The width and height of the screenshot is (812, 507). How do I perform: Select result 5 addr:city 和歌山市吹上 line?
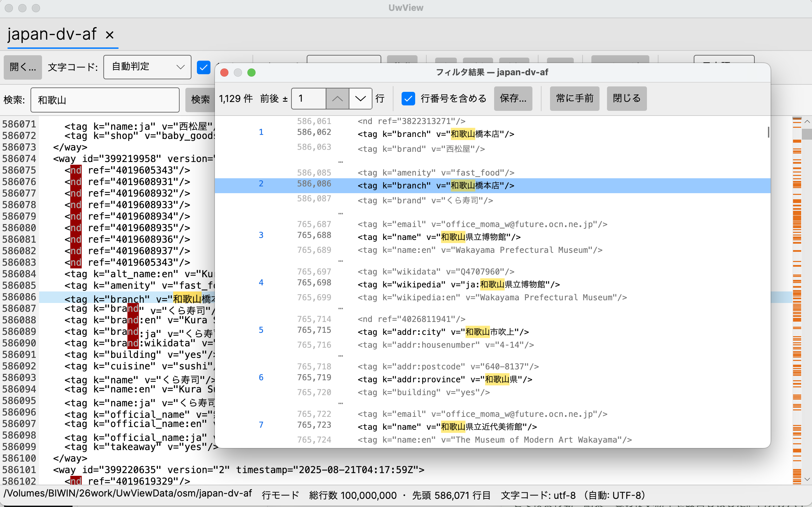[x=493, y=332]
